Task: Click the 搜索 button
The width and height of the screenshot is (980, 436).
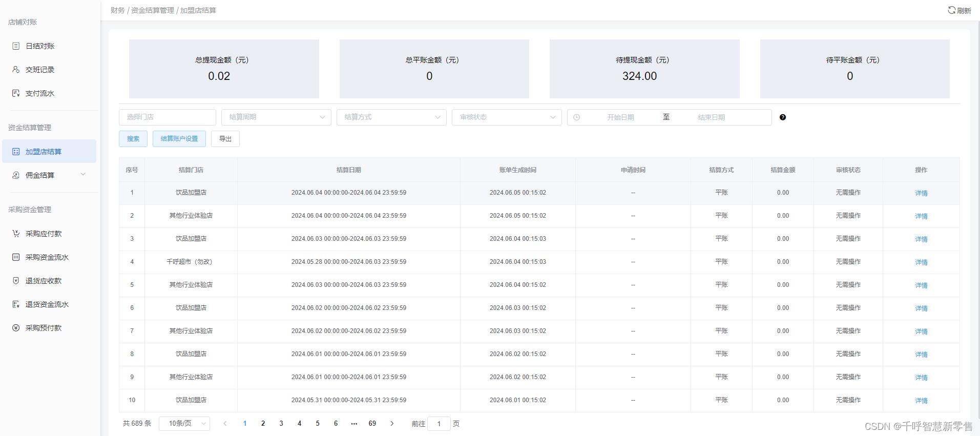Action: (x=133, y=139)
